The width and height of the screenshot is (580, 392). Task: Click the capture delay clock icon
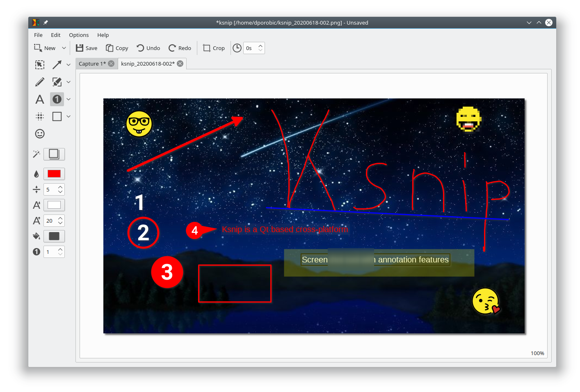[237, 48]
